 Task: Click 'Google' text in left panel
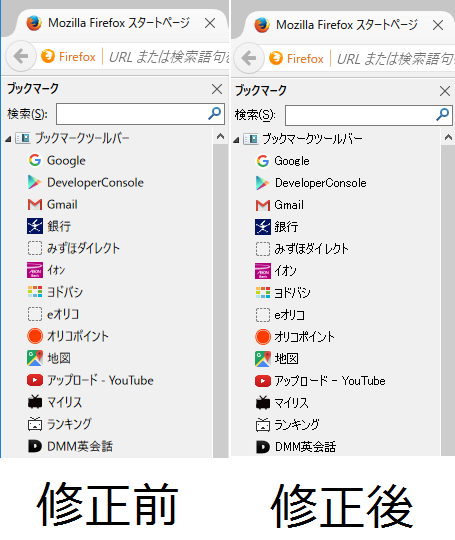[66, 161]
